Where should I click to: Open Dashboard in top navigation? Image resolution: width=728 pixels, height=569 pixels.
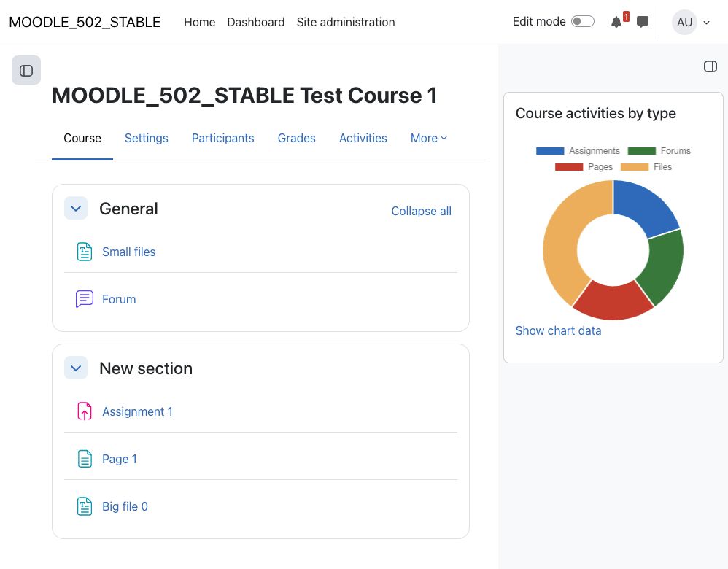coord(256,22)
